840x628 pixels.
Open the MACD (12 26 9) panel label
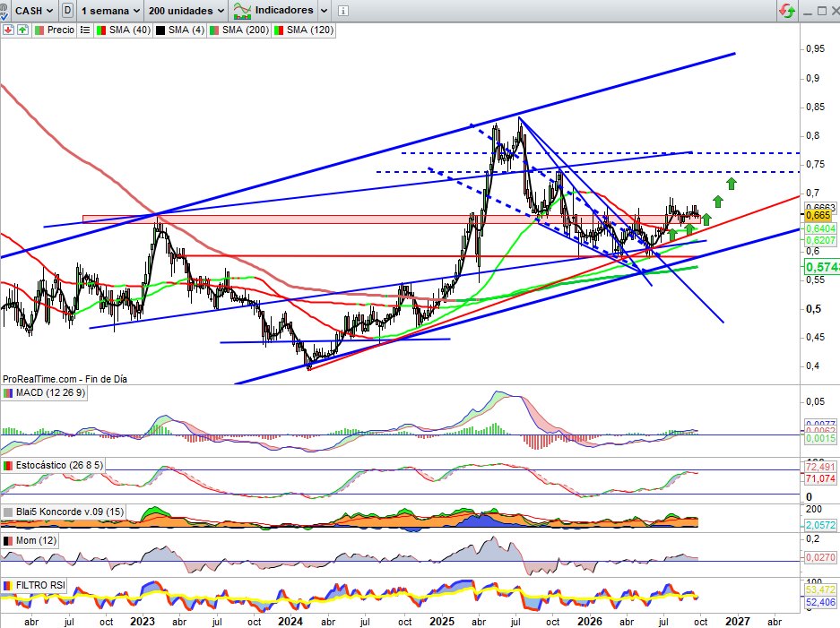tap(50, 393)
